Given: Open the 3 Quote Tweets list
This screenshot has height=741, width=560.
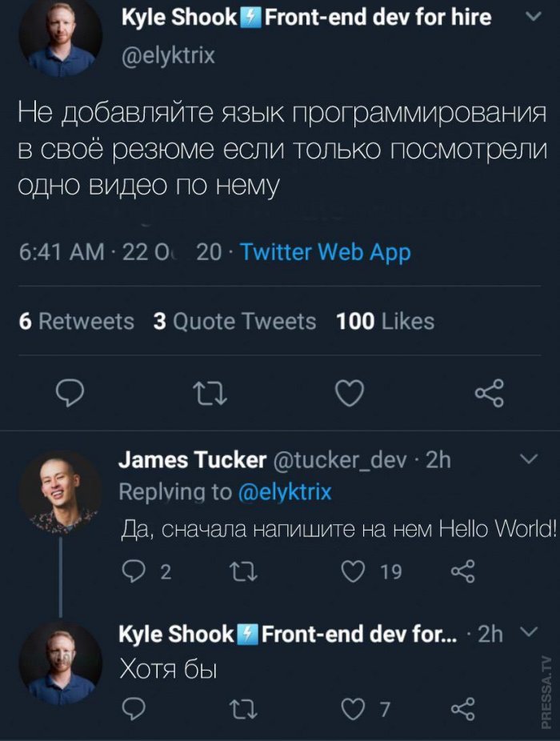Looking at the screenshot, I should [x=234, y=322].
